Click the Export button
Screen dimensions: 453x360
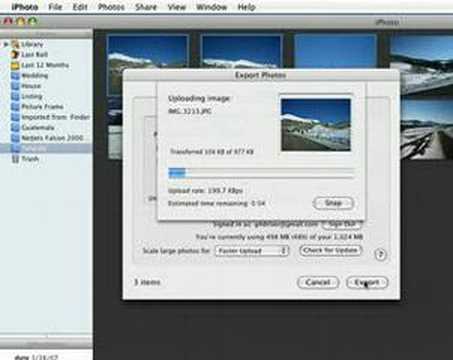(367, 282)
